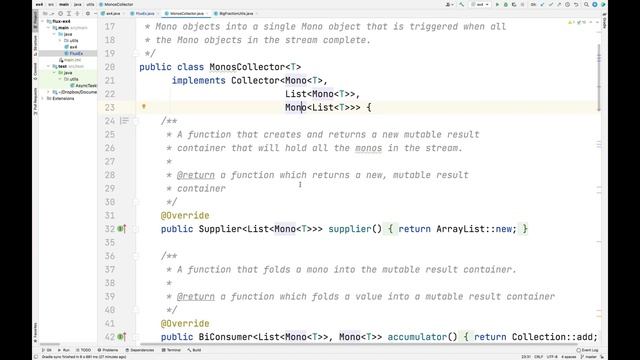Screen dimensions: 640x360
Task: Rollback changes with the undo arrow icon
Action: [x=576, y=4]
